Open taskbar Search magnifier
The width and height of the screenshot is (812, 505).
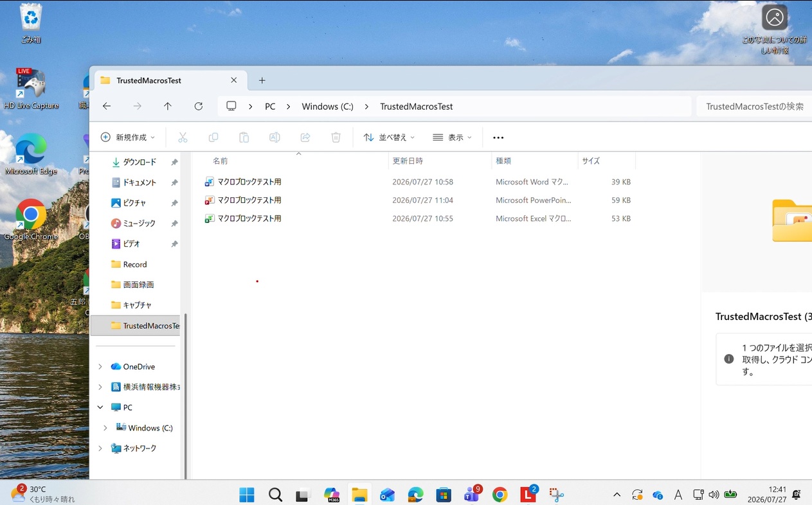point(275,495)
